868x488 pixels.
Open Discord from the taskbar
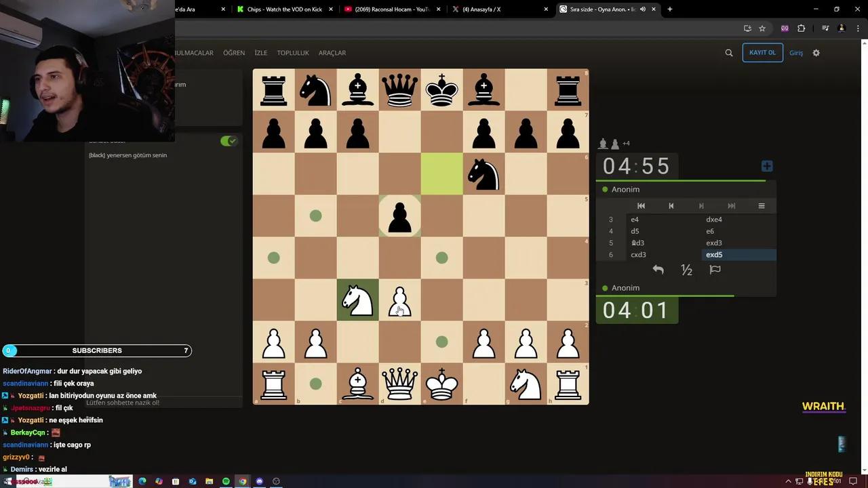[259, 481]
